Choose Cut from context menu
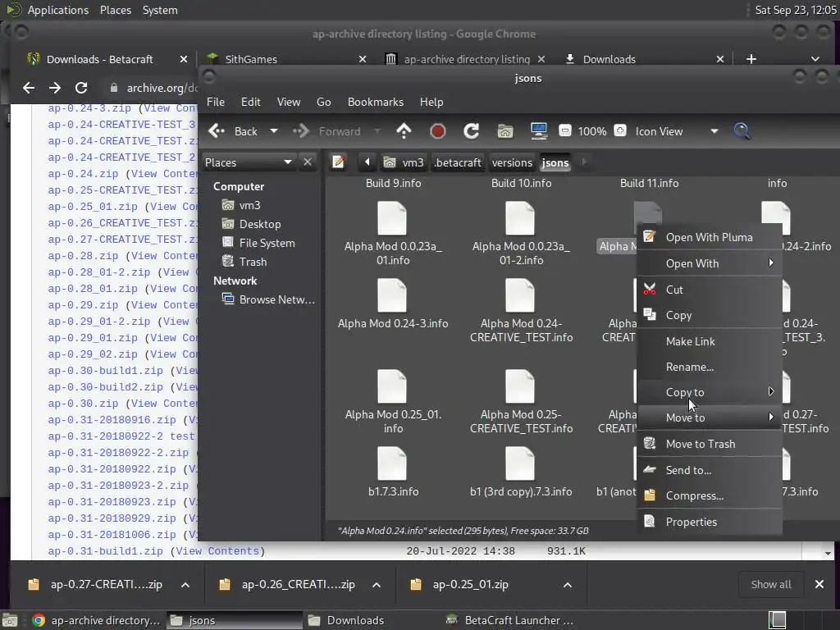Viewport: 840px width, 630px height. (710, 290)
